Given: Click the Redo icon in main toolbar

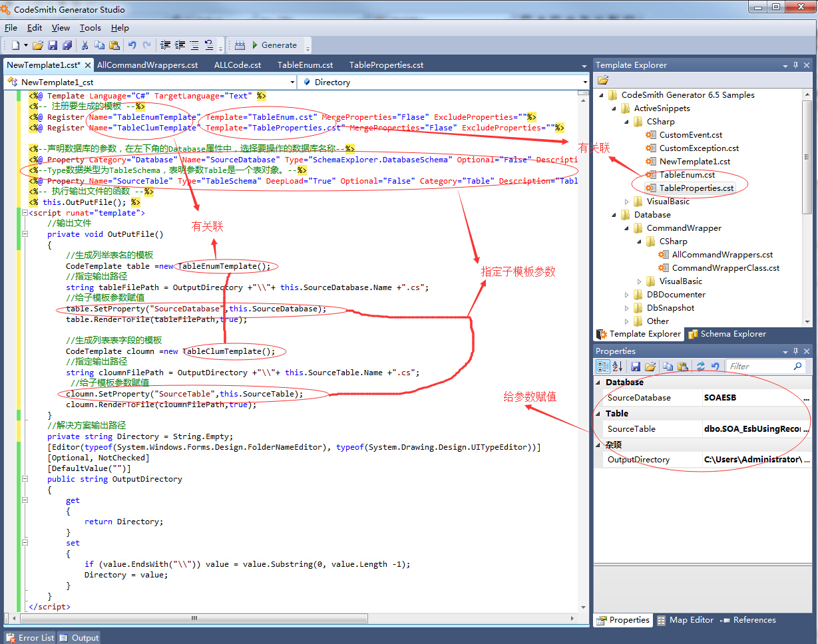Looking at the screenshot, I should [x=147, y=45].
